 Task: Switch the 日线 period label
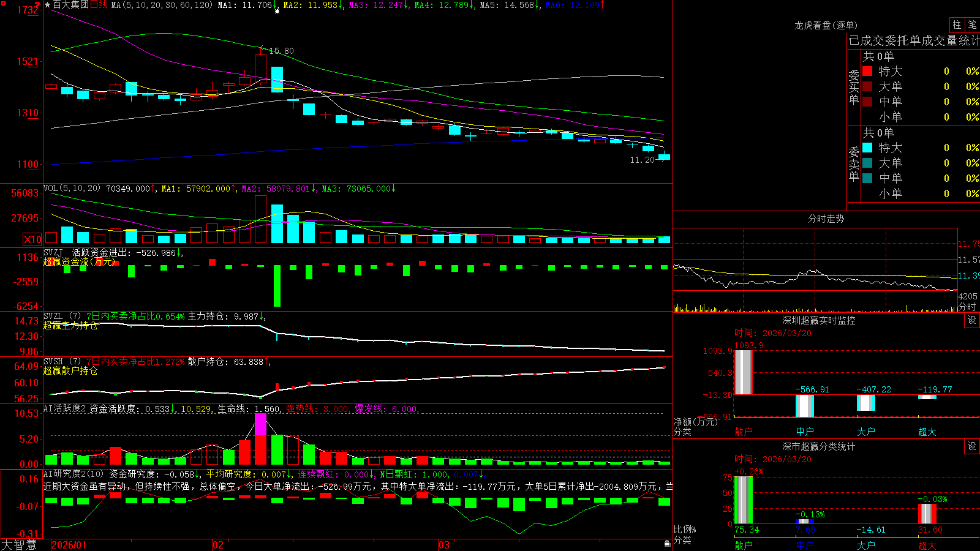click(x=99, y=5)
